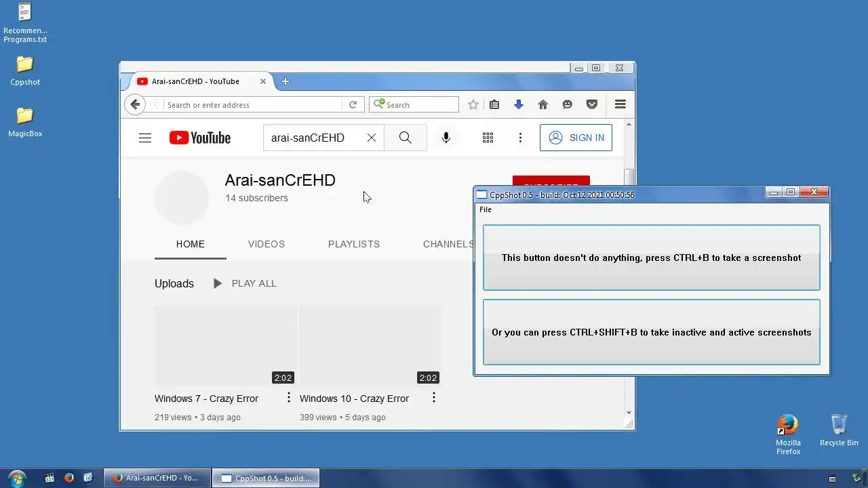Screen dimensions: 868x488
Task: Select the MagicBox desktop folder
Action: [x=25, y=123]
